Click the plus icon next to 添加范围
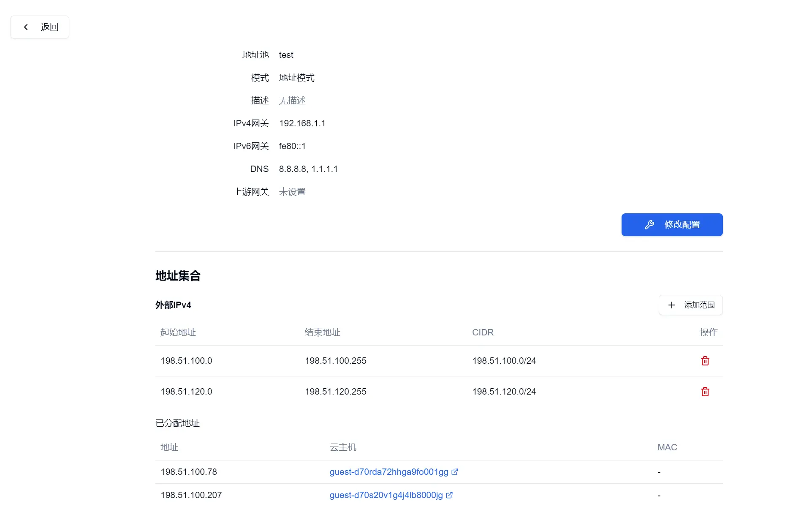Image resolution: width=812 pixels, height=512 pixels. pos(672,305)
